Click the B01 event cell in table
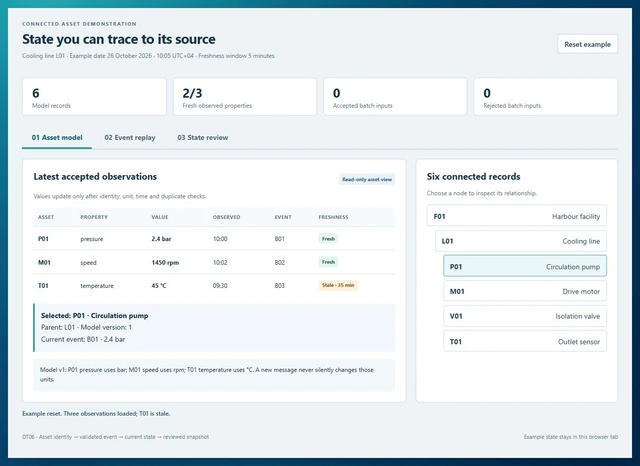The height and width of the screenshot is (466, 640). click(280, 239)
